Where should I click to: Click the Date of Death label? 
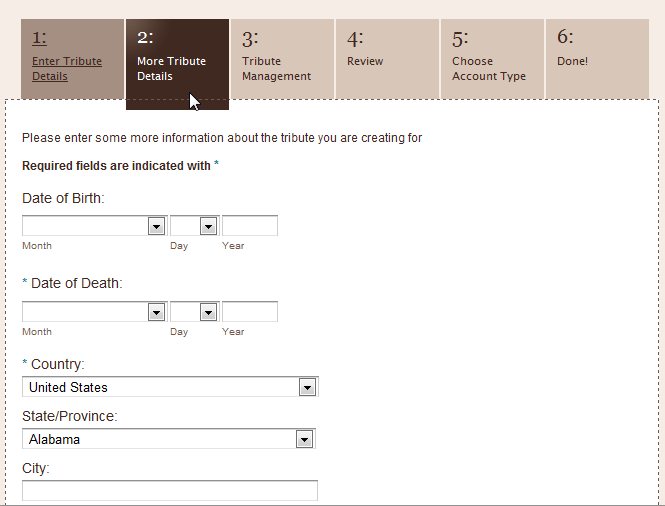coord(76,283)
